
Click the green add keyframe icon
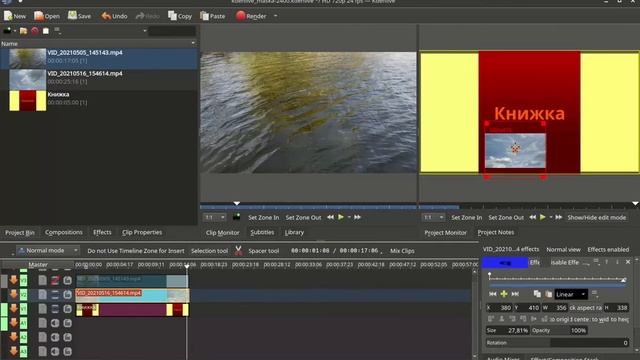[504, 294]
